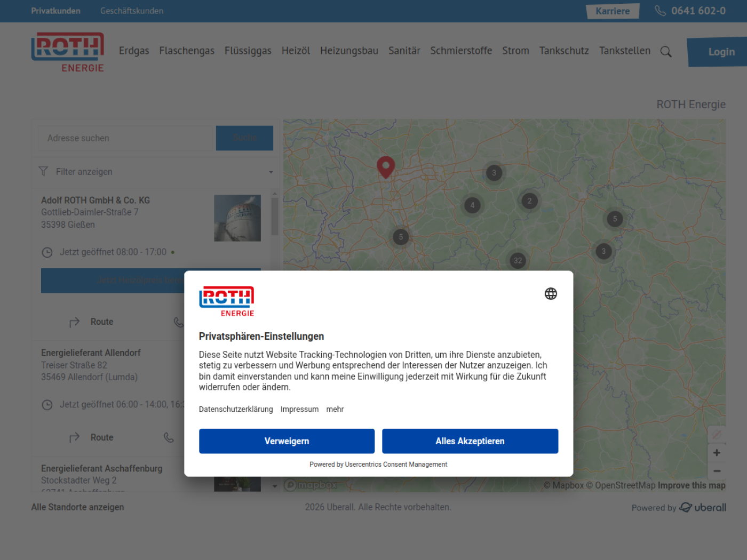Click Alle Standorte anzeigen link
This screenshot has height=560, width=747.
coord(77,507)
